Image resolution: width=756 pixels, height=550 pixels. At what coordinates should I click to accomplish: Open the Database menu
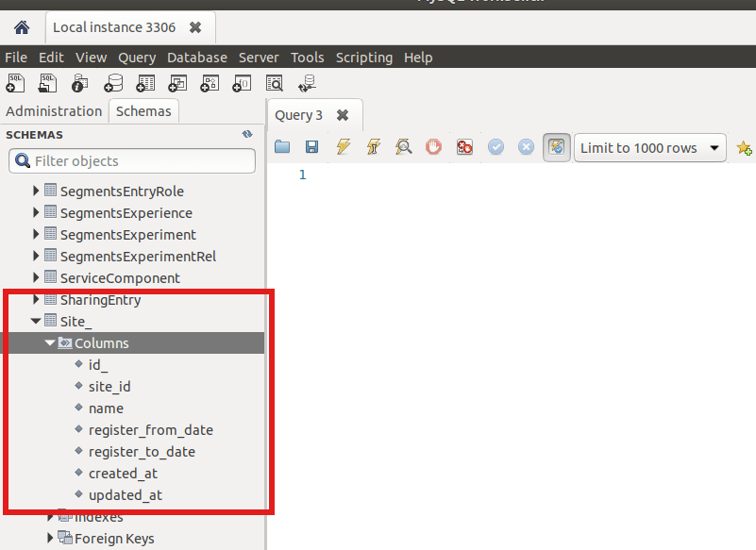[196, 58]
